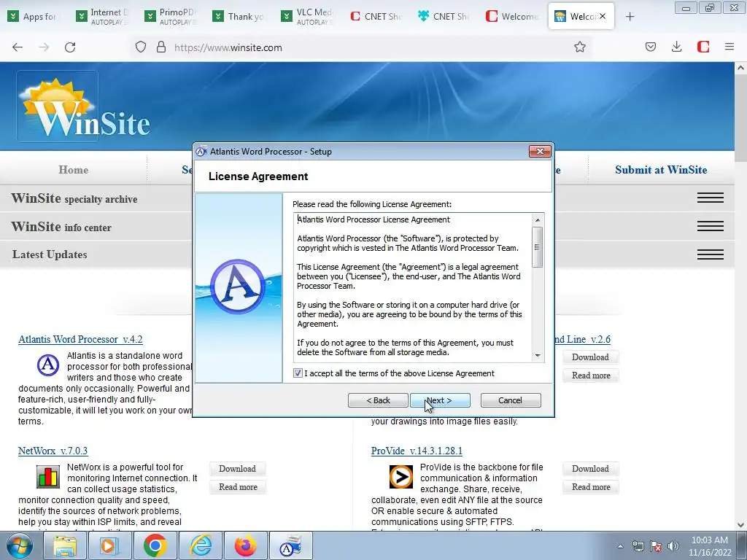Click Read more under nd Line v.2.6
The image size is (747, 560).
591,376
